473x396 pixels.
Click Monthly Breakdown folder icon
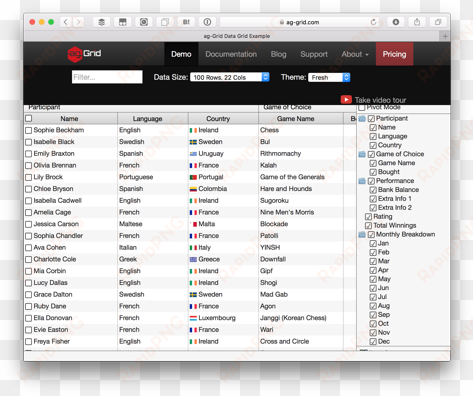point(362,235)
